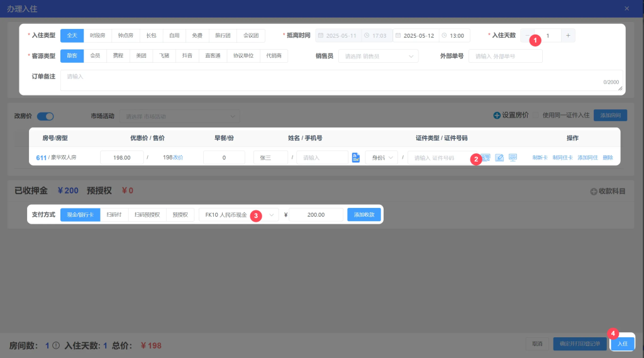Click the 入住 confirm button
This screenshot has height=358, width=644.
[622, 344]
